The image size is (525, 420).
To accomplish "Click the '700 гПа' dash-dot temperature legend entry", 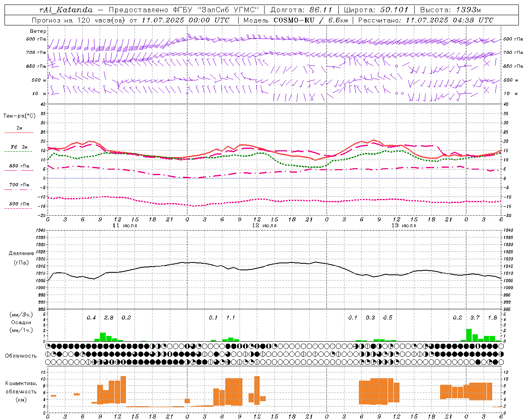I will 19,185.
